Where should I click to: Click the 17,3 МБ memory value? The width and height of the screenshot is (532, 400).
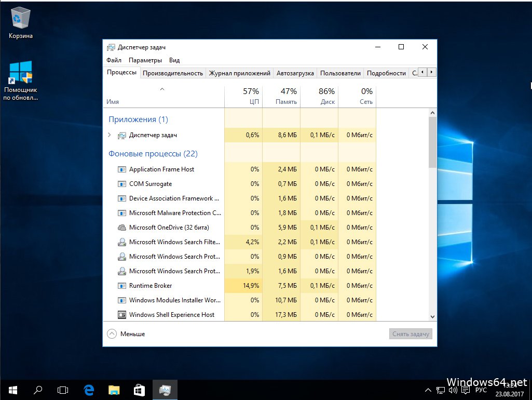point(285,315)
